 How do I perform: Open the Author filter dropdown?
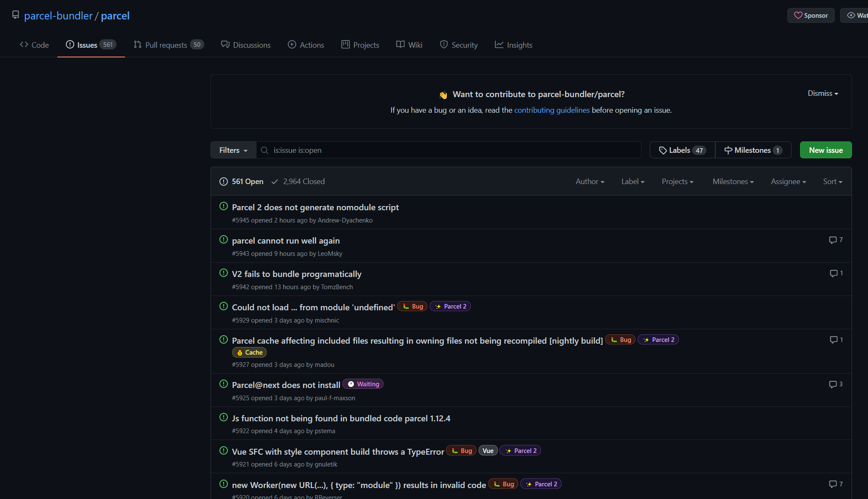tap(589, 181)
